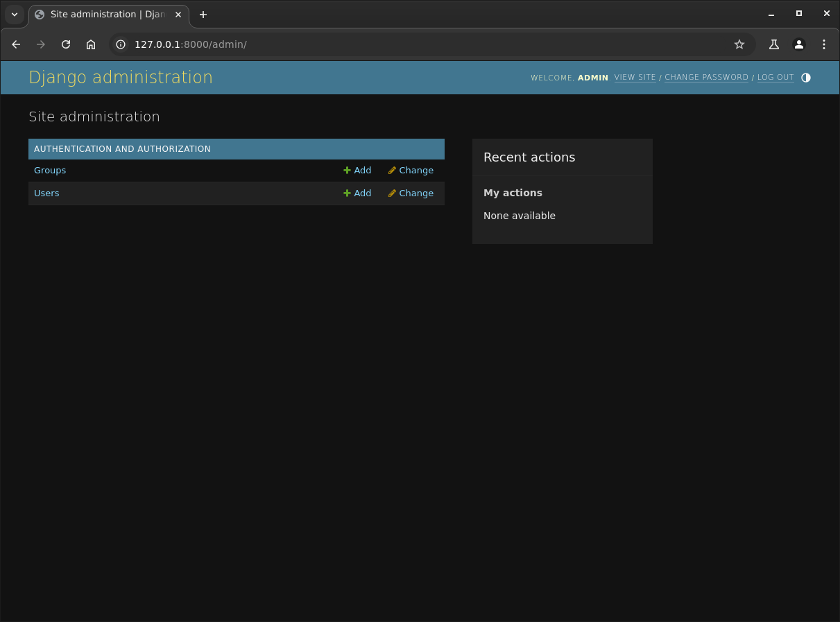Open the browser profile icon
Viewport: 840px width, 622px height.
799,44
